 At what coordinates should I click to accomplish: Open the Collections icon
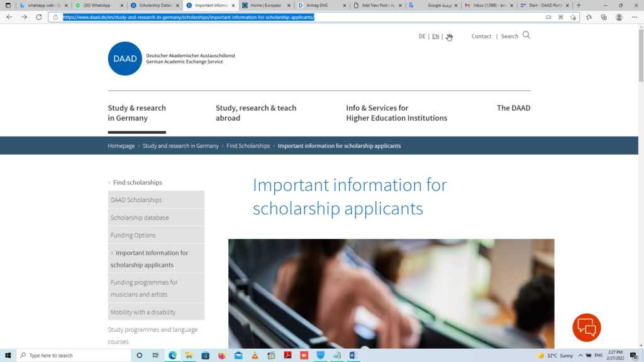point(604,17)
